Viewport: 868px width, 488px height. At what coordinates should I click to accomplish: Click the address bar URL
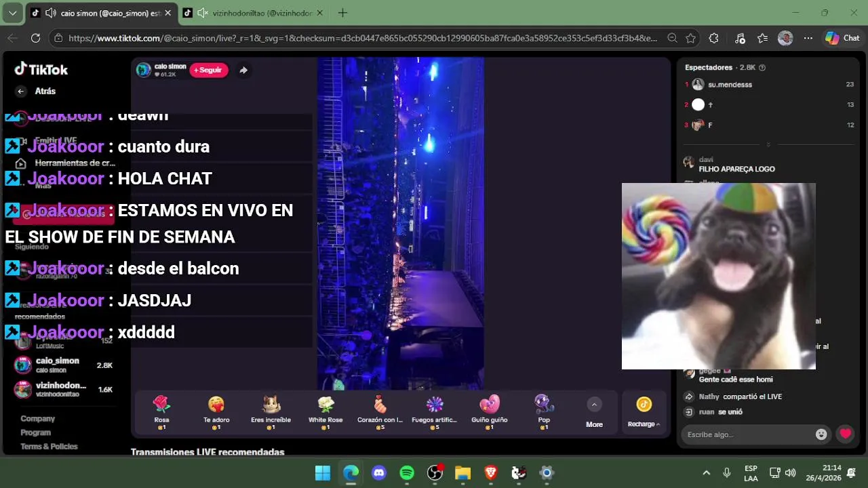[x=363, y=39]
